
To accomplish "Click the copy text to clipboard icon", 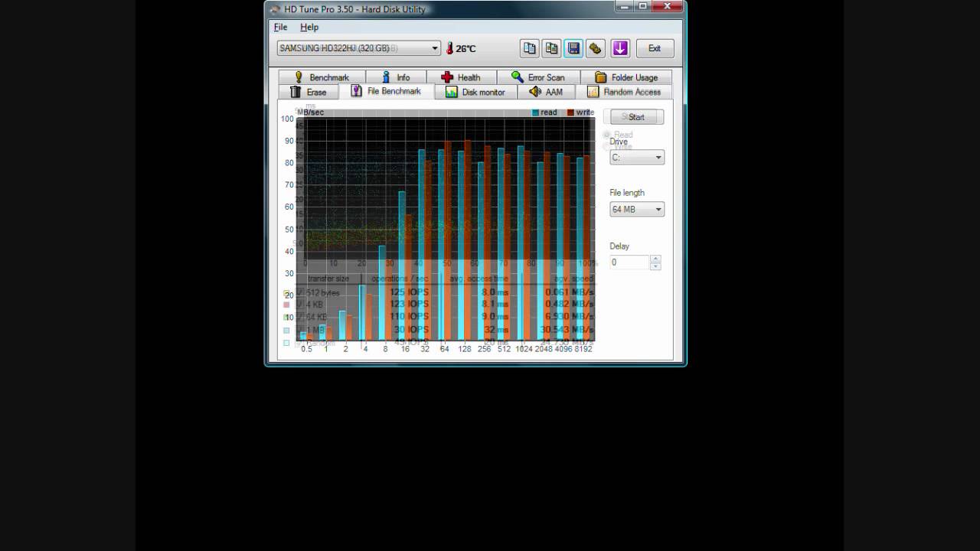I will (530, 48).
